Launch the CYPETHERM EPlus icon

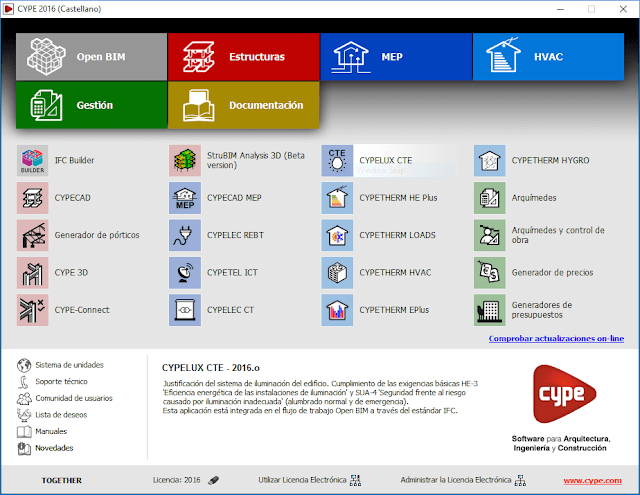click(x=337, y=310)
